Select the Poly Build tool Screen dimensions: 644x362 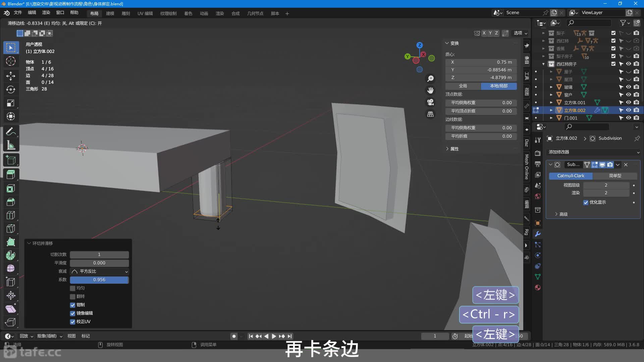coord(11,242)
